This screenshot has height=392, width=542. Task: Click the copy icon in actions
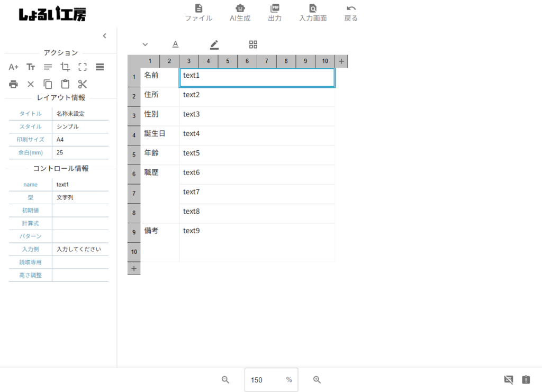[48, 84]
